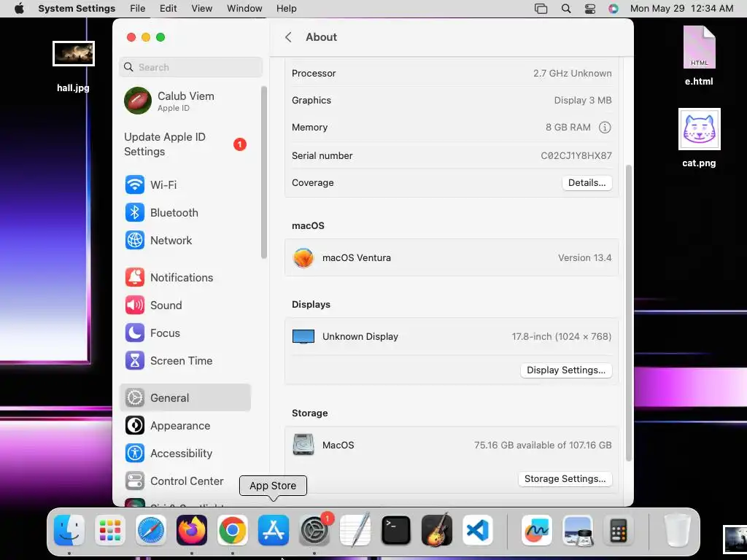Select e.html file on the desktop
The image size is (747, 560).
(699, 55)
